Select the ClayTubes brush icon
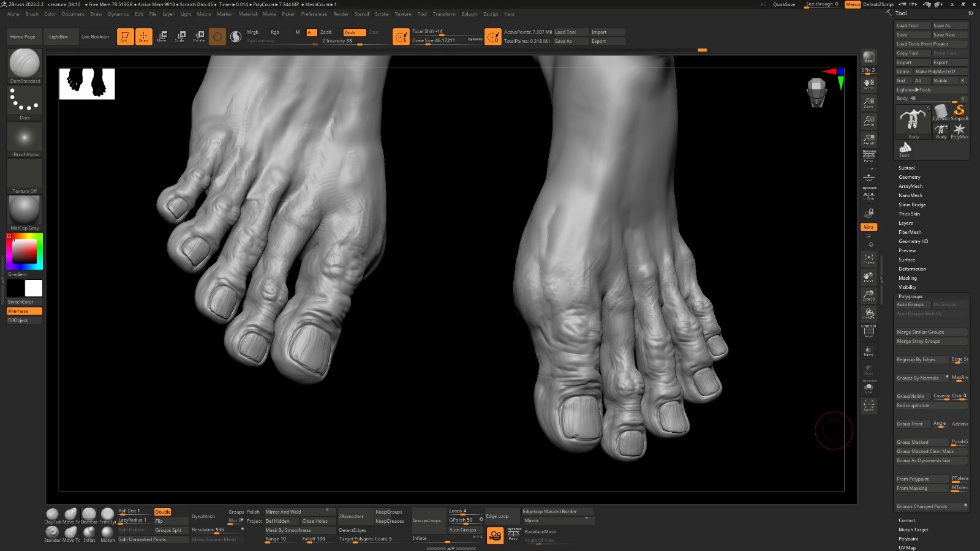 53,515
